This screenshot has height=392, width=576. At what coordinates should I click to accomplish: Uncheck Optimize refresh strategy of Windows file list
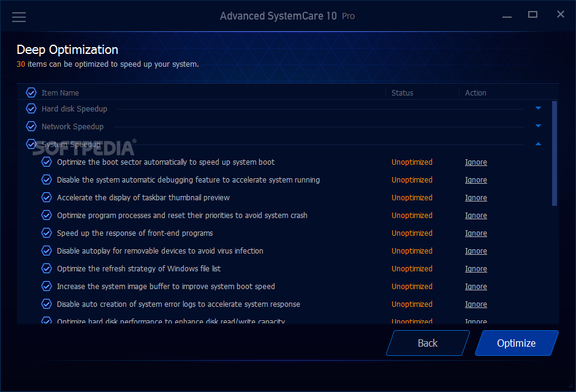[x=47, y=269]
